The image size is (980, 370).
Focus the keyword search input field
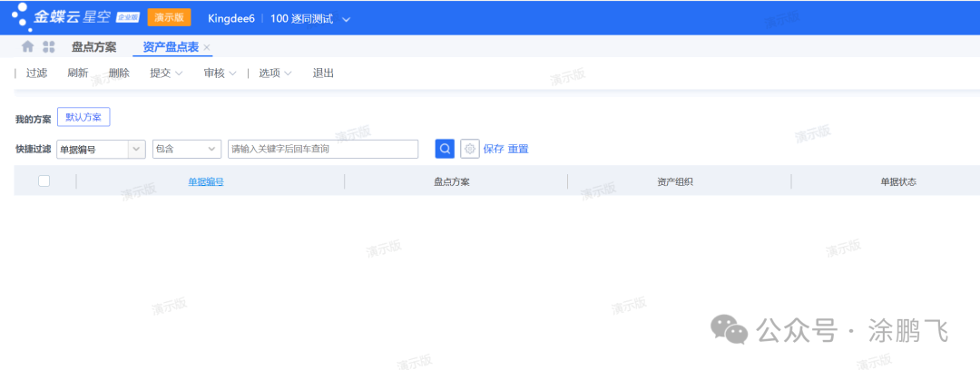tap(322, 149)
